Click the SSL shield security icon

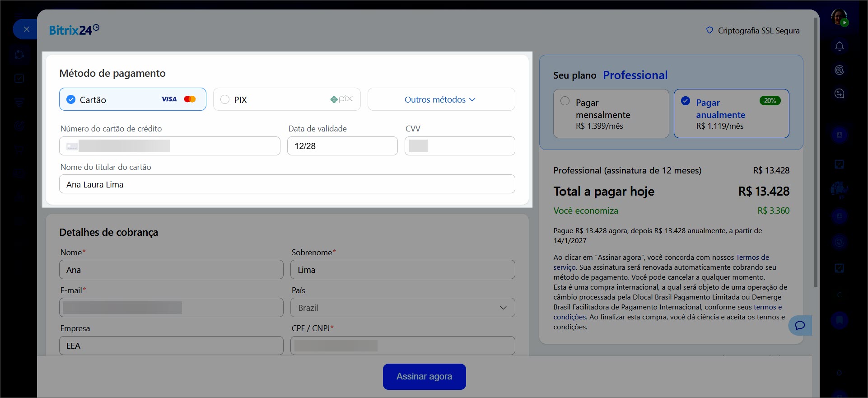pos(709,30)
